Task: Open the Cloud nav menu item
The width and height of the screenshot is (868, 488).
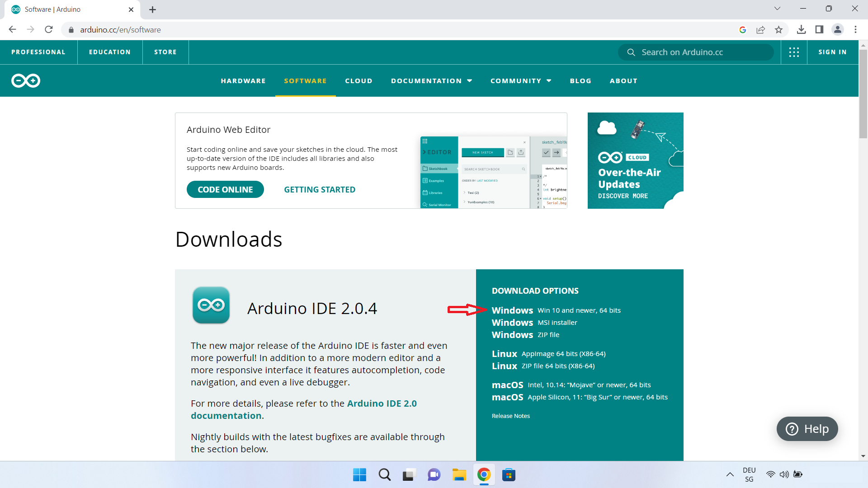Action: [x=359, y=81]
